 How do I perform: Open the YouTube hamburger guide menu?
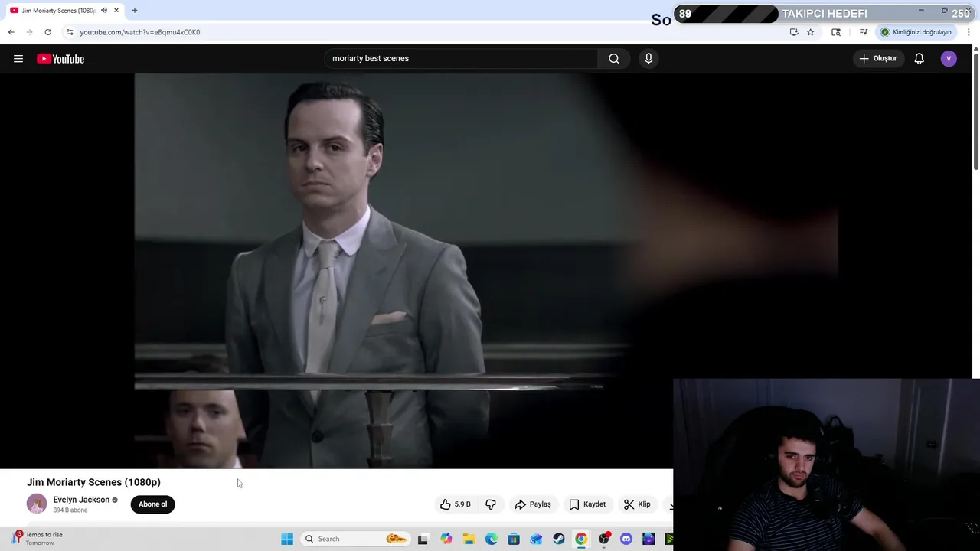point(18,58)
